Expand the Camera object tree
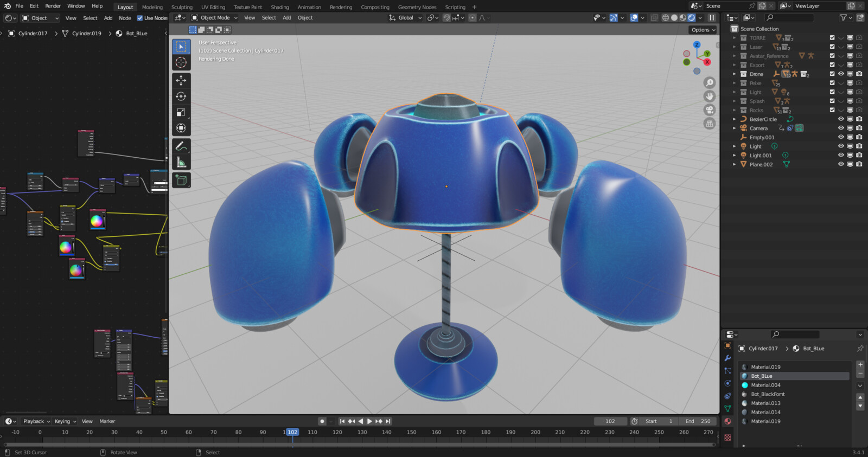This screenshot has height=457, width=868. coord(735,128)
